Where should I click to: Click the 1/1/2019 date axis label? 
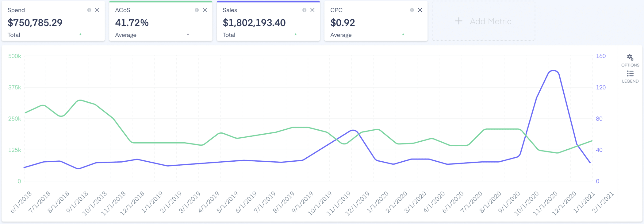152,202
